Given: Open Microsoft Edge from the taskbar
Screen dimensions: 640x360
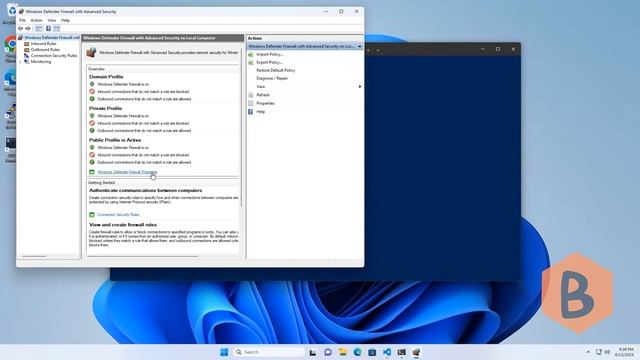Looking at the screenshot, I should tap(357, 352).
